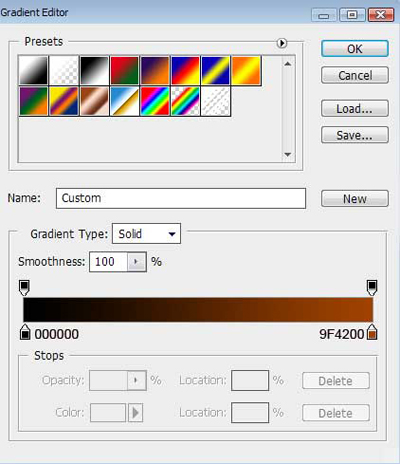Select the black to white gradient preset
Image resolution: width=400 pixels, height=464 pixels.
[94, 70]
